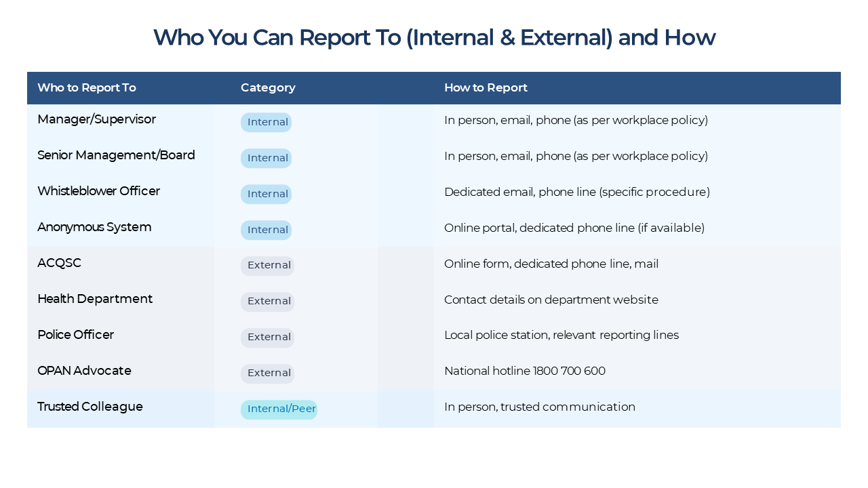
Task: Click "Contact details on department website" text
Action: 551,300
